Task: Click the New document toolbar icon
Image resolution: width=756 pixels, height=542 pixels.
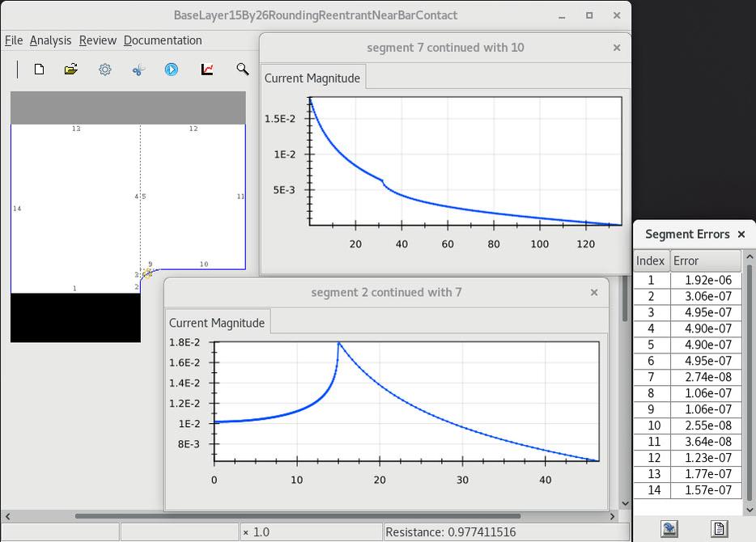Action: pyautogui.click(x=39, y=70)
